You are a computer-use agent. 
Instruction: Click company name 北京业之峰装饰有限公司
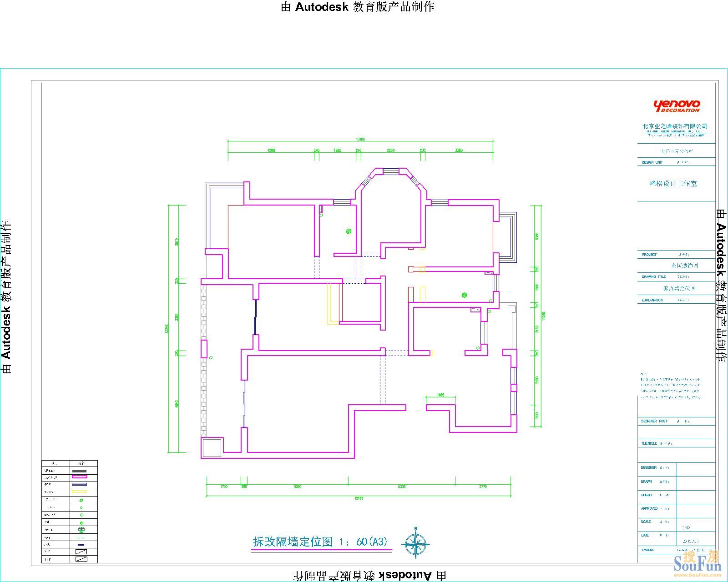(x=675, y=126)
